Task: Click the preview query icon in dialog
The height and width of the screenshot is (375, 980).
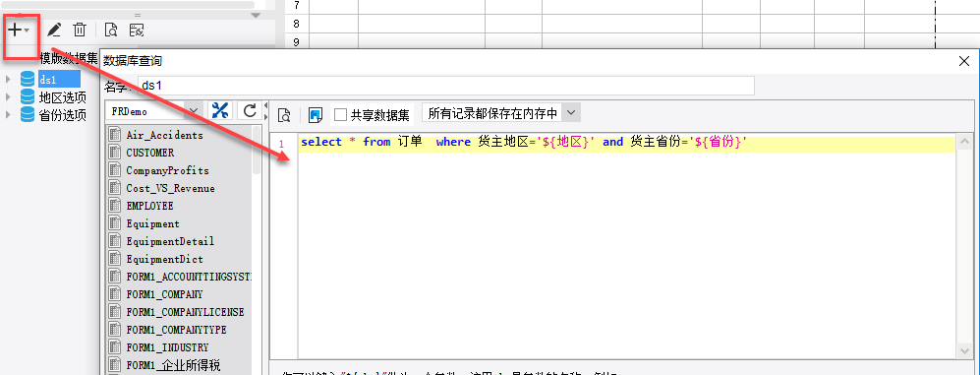Action: pyautogui.click(x=284, y=115)
